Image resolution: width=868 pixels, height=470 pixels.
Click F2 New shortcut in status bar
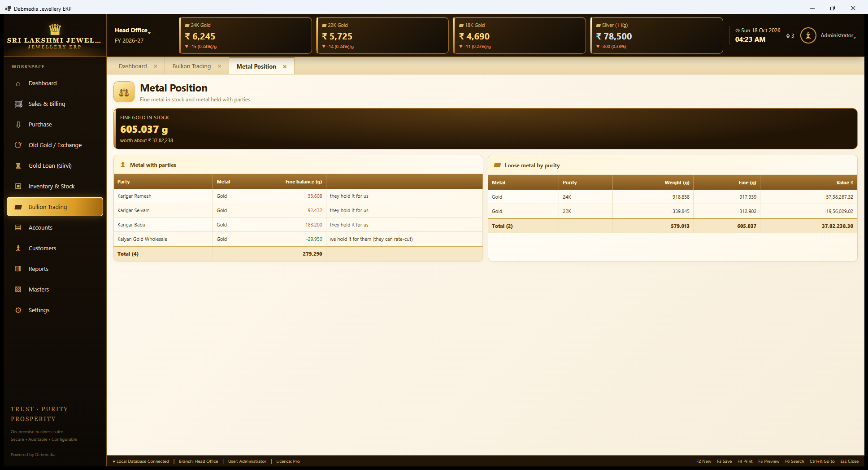click(703, 461)
